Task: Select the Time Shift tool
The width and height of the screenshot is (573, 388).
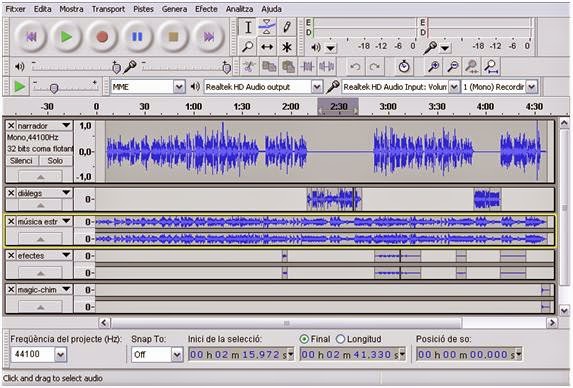Action: [x=267, y=47]
